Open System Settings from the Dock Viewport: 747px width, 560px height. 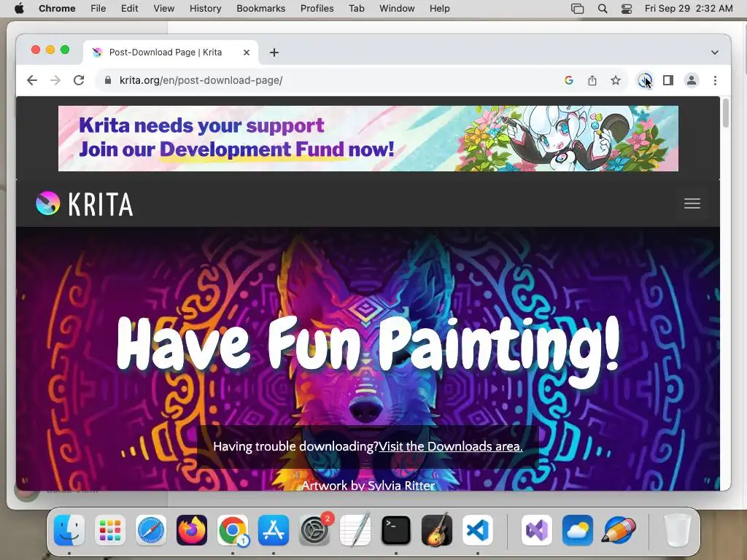[314, 530]
